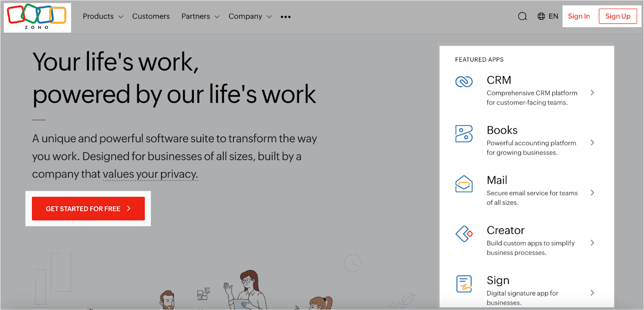Click the 'Your life's work,' headline

coord(116,62)
